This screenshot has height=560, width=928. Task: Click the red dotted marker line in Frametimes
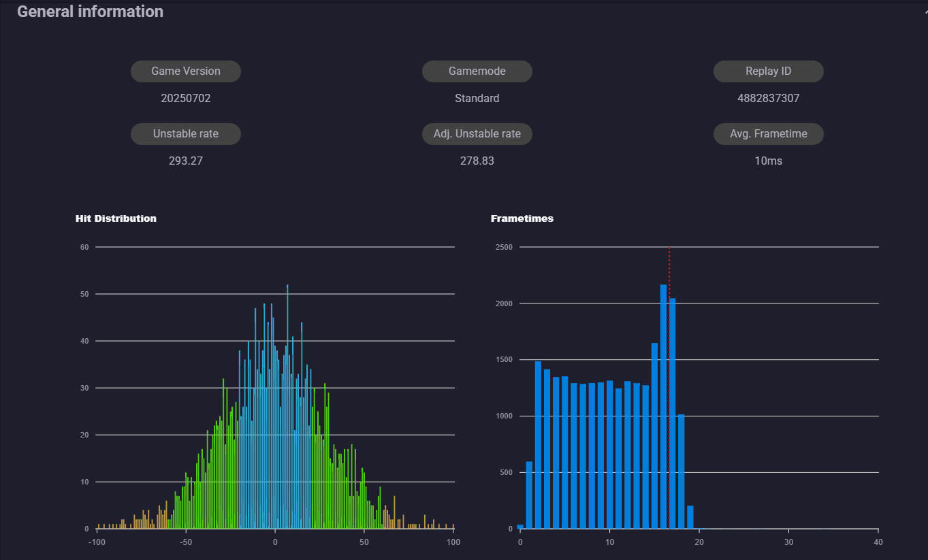[669, 388]
